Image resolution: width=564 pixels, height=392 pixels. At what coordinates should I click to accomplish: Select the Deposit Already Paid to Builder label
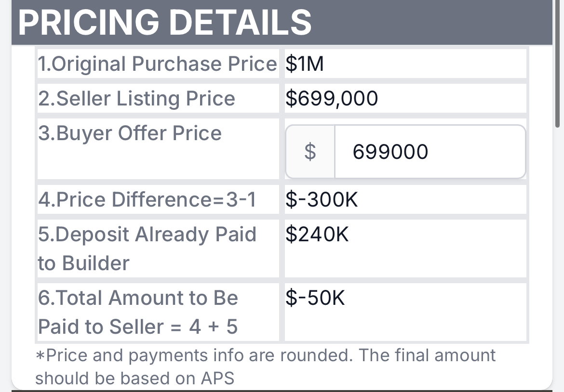147,248
